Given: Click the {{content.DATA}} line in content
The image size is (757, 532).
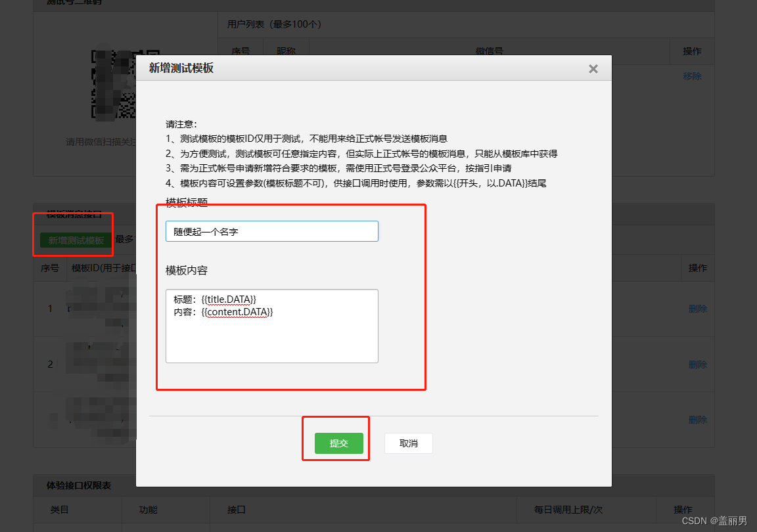Looking at the screenshot, I should pyautogui.click(x=223, y=313).
